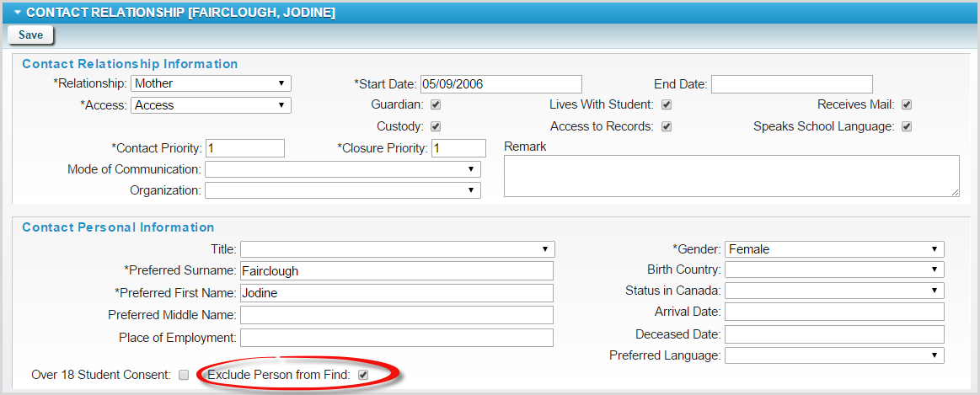Open the Organization dropdown

(x=342, y=190)
